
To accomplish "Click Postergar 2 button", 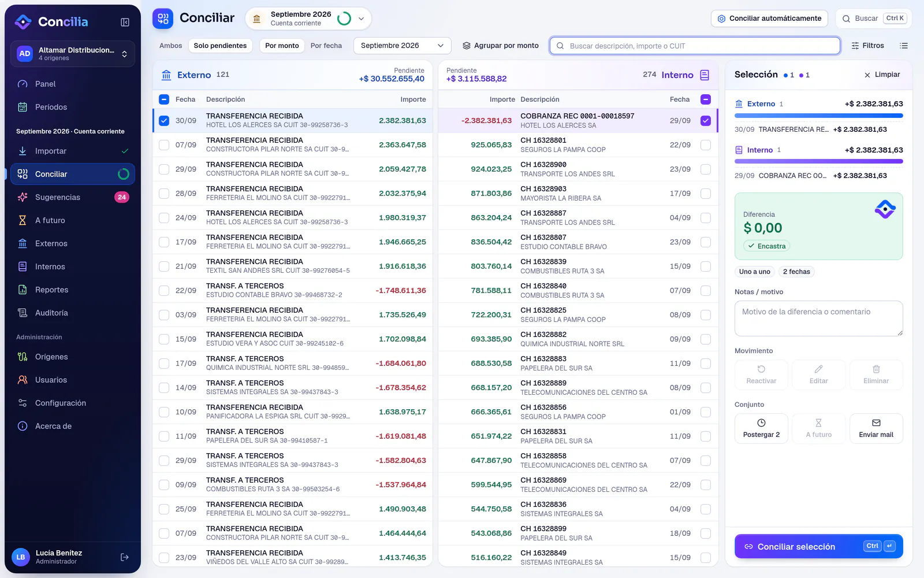I will [x=761, y=428].
